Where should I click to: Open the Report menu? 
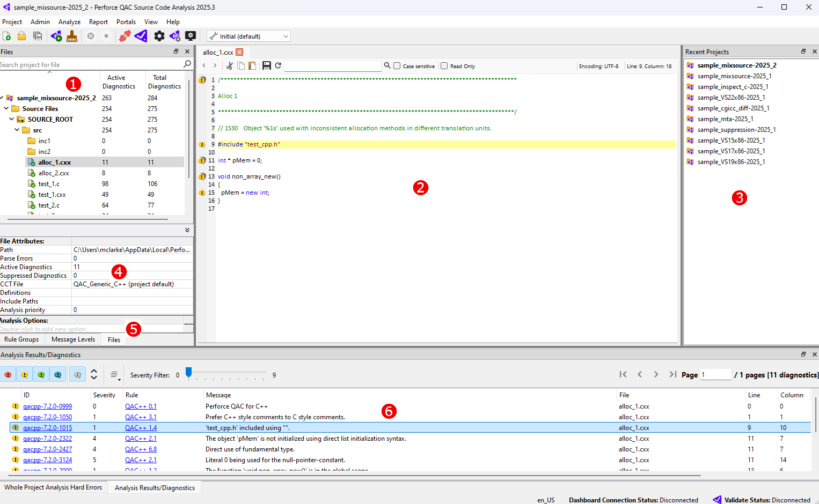pyautogui.click(x=98, y=22)
